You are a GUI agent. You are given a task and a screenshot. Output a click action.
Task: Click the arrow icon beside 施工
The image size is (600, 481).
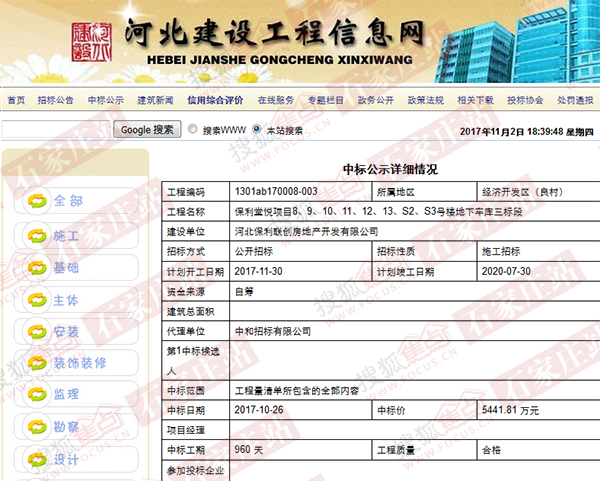[x=37, y=236]
